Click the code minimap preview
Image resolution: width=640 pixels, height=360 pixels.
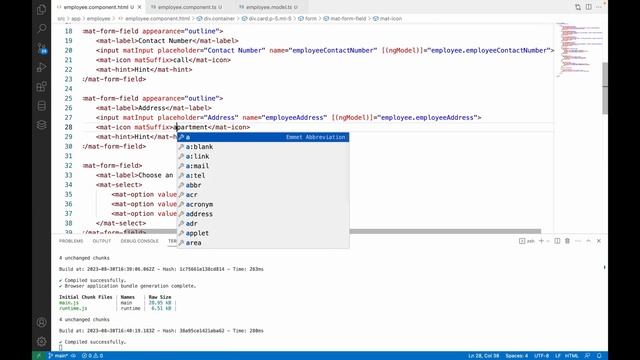[x=578, y=50]
